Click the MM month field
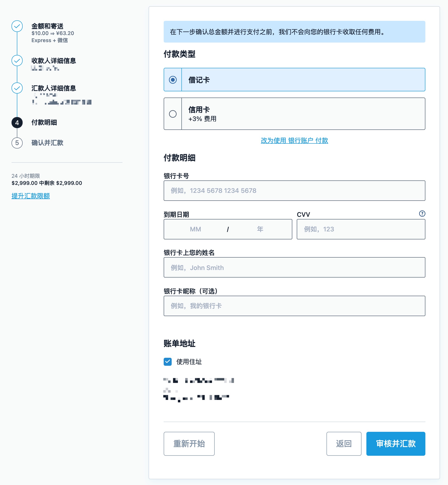Viewport: 448px width, 485px height. click(x=196, y=229)
